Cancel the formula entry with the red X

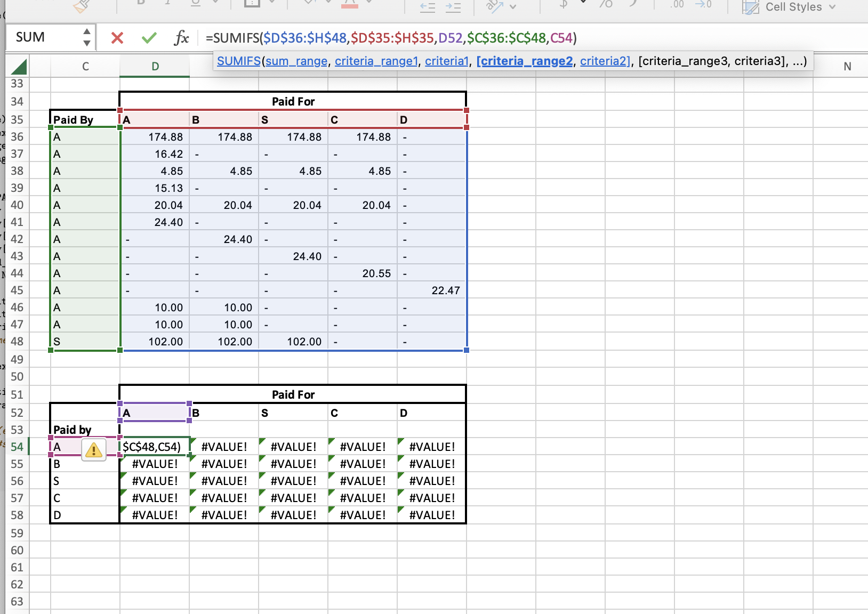(117, 38)
